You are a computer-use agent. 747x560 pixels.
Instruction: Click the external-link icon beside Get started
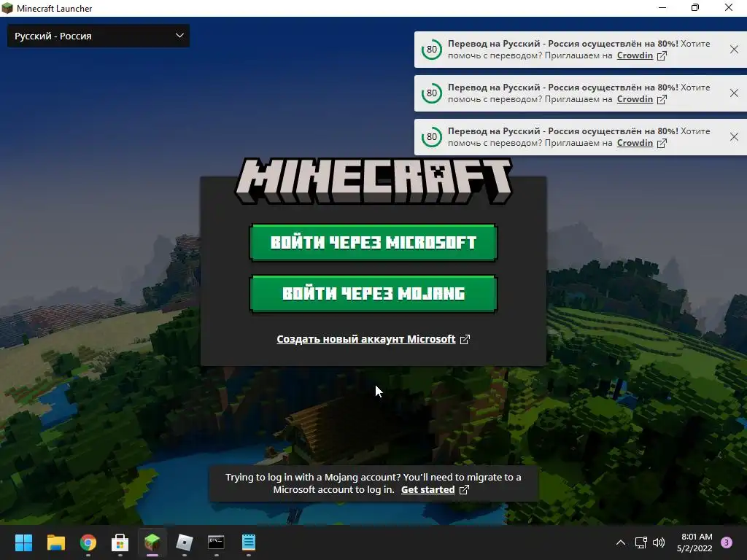[464, 489]
